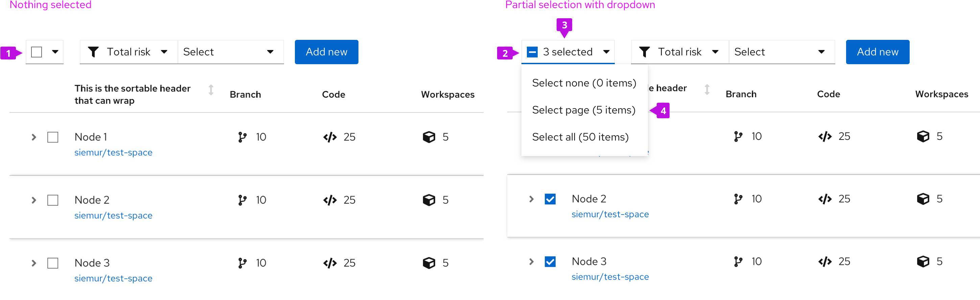Collapse the 3 selected dropdown caret
980x300 pixels.
coord(606,52)
